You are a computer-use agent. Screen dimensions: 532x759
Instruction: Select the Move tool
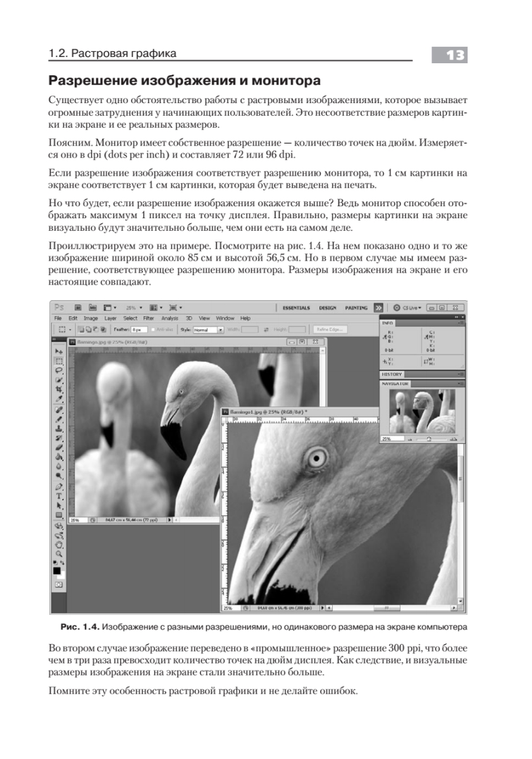[x=58, y=350]
